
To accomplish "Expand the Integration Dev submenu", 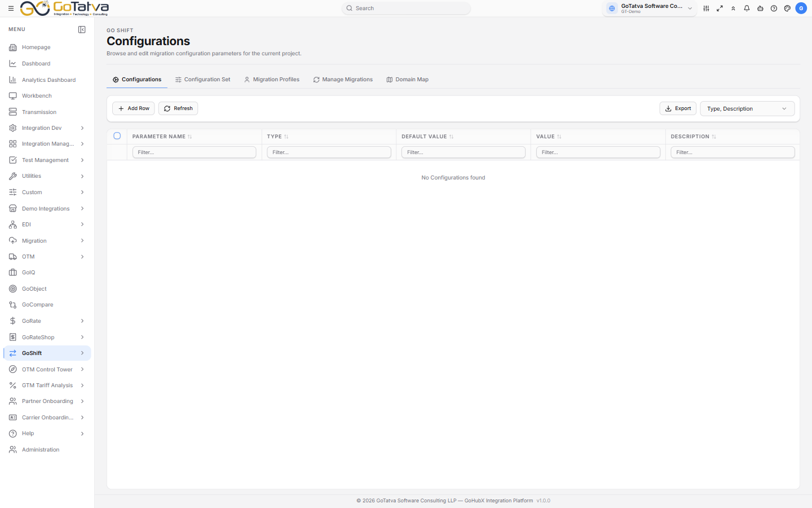I will click(x=82, y=128).
